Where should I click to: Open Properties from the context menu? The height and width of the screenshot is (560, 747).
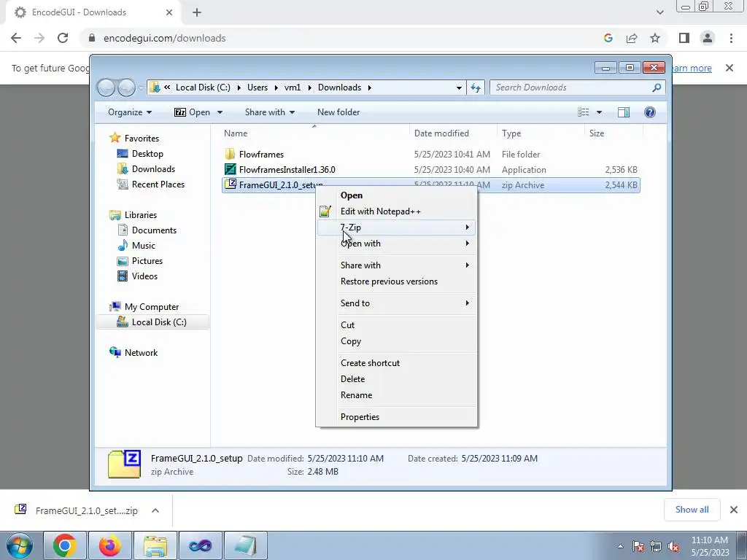(x=360, y=417)
